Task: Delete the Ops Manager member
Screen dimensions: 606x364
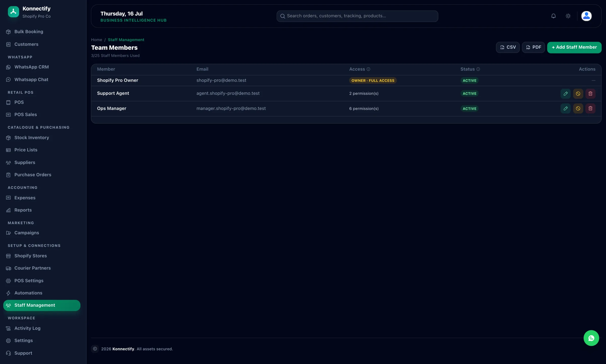Action: click(590, 108)
